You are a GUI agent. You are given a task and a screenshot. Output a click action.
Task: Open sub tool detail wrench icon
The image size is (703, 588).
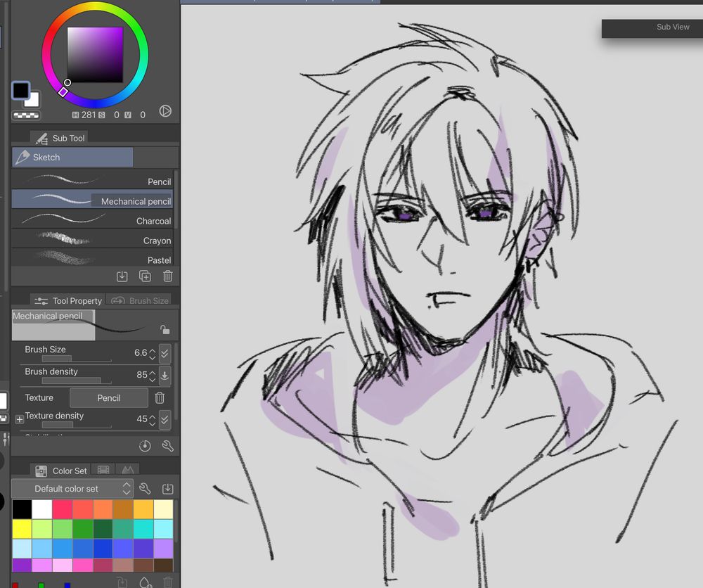[168, 446]
